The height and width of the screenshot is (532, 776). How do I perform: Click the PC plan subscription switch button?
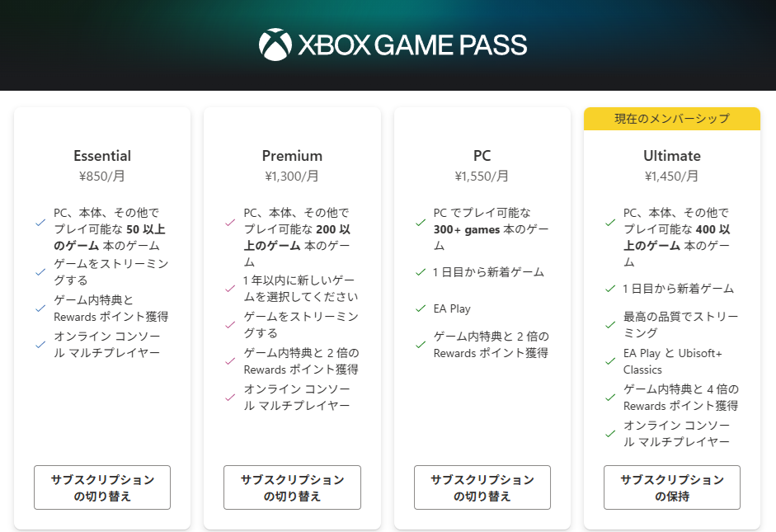(482, 487)
